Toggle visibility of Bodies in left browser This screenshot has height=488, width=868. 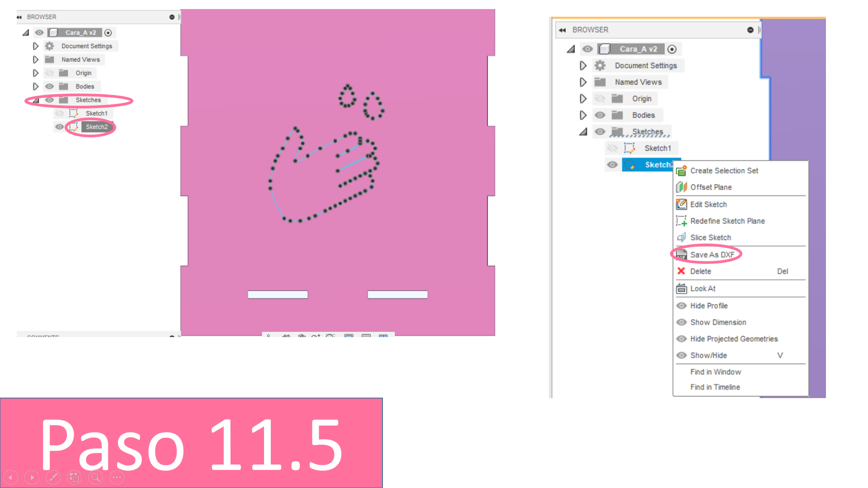pyautogui.click(x=49, y=86)
